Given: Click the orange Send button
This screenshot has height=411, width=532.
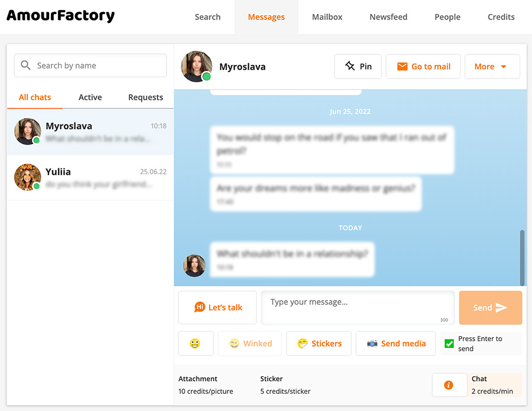Looking at the screenshot, I should pos(490,308).
